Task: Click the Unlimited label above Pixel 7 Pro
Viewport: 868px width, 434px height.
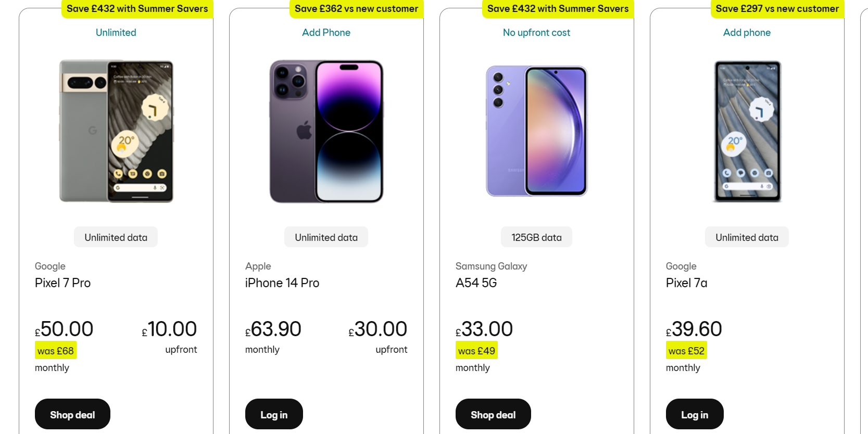Action: (x=116, y=32)
